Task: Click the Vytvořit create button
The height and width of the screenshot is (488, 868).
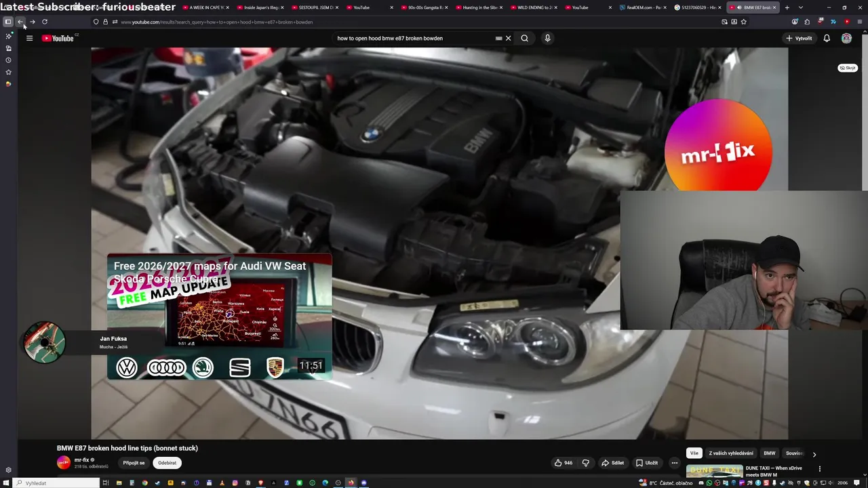Action: tap(799, 38)
